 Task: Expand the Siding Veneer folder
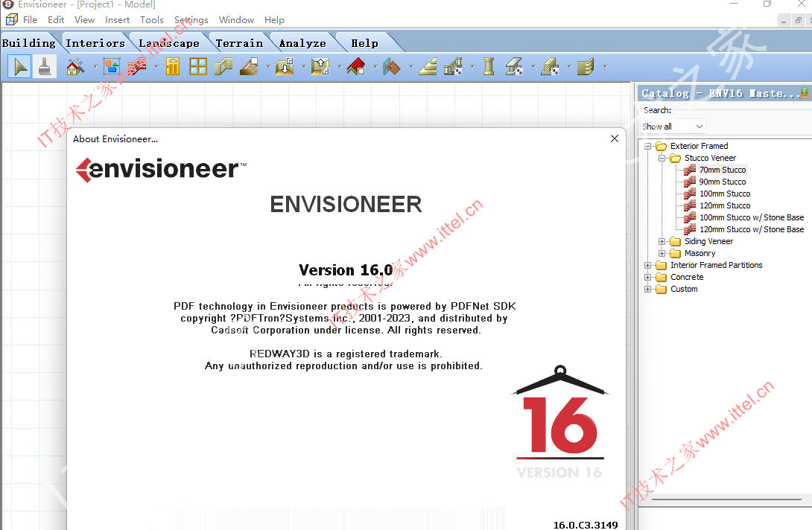(662, 242)
